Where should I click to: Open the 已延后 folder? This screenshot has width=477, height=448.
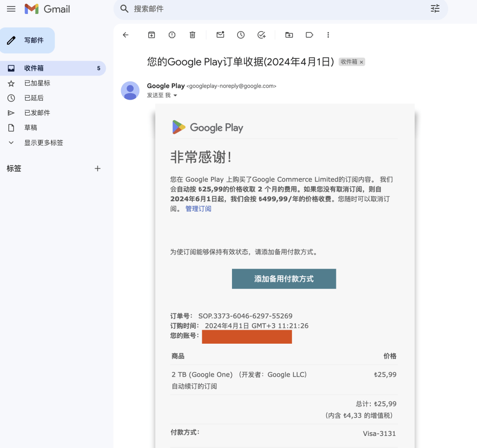coord(34,98)
